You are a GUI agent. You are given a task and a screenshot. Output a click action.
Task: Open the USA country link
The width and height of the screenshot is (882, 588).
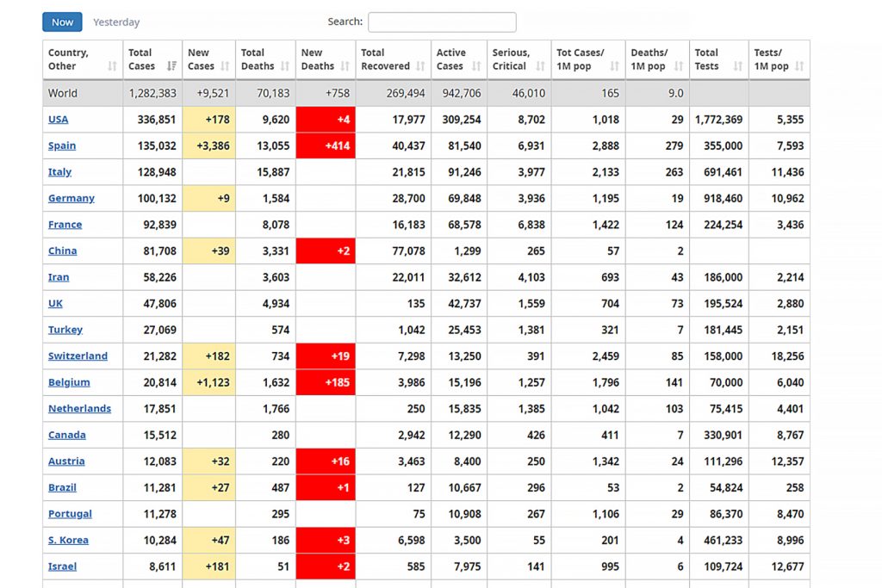58,120
